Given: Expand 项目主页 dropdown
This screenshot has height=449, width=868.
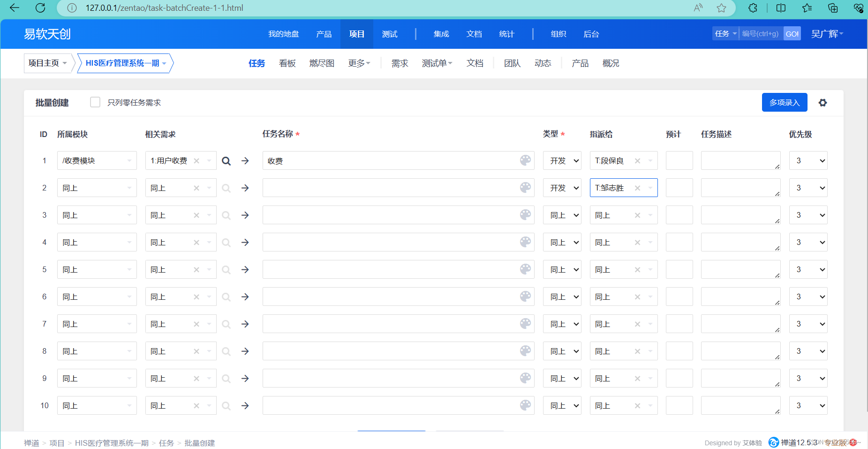Looking at the screenshot, I should coord(47,63).
